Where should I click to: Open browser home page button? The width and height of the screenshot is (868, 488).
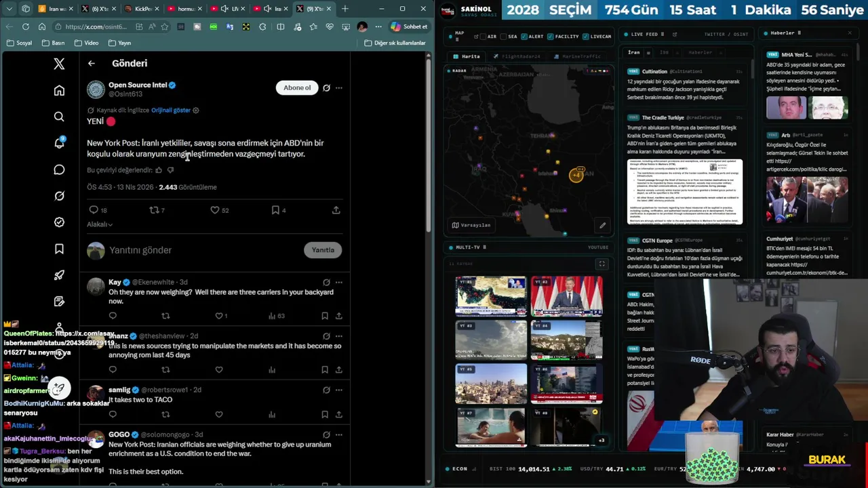point(41,26)
